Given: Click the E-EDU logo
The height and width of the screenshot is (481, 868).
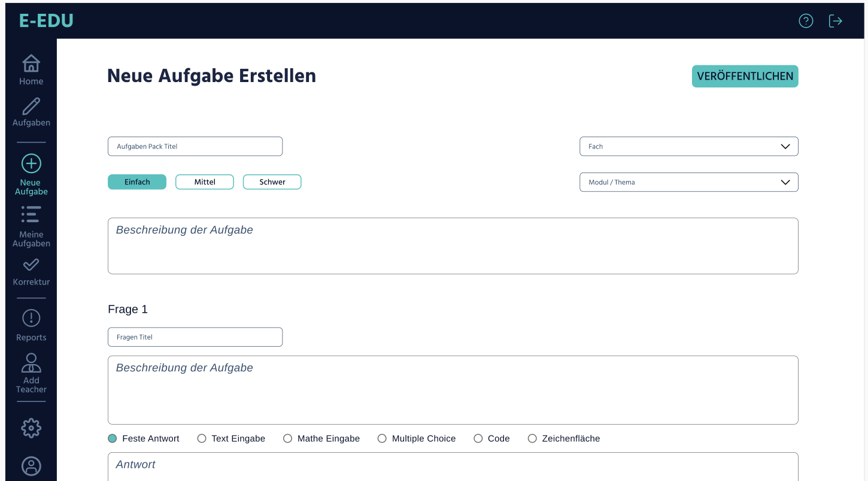Looking at the screenshot, I should click(x=46, y=21).
